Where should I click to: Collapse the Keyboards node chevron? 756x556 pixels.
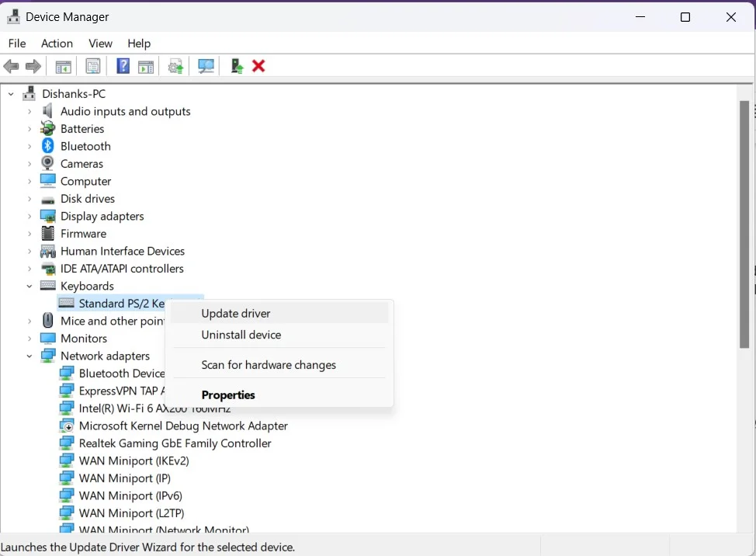click(x=29, y=287)
